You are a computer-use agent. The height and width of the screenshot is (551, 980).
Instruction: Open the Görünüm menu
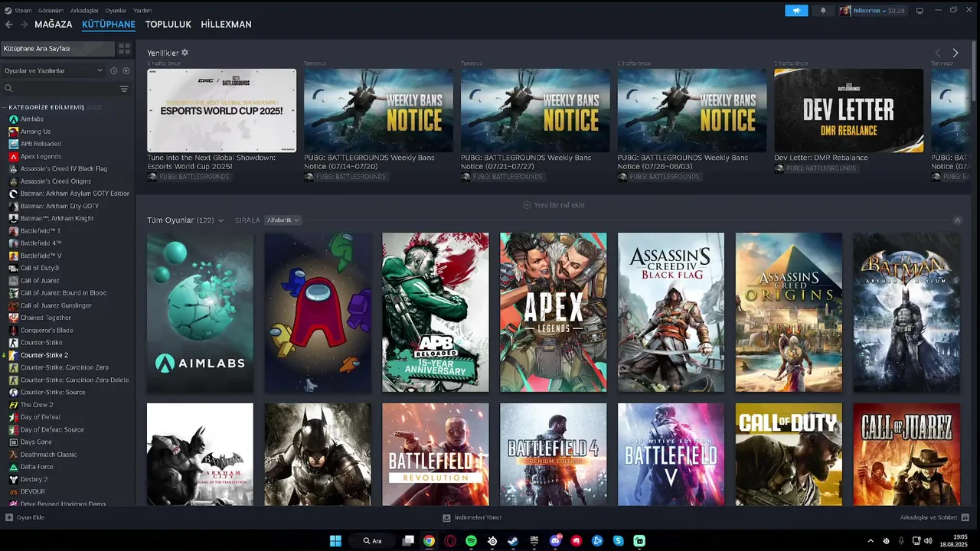pyautogui.click(x=51, y=11)
